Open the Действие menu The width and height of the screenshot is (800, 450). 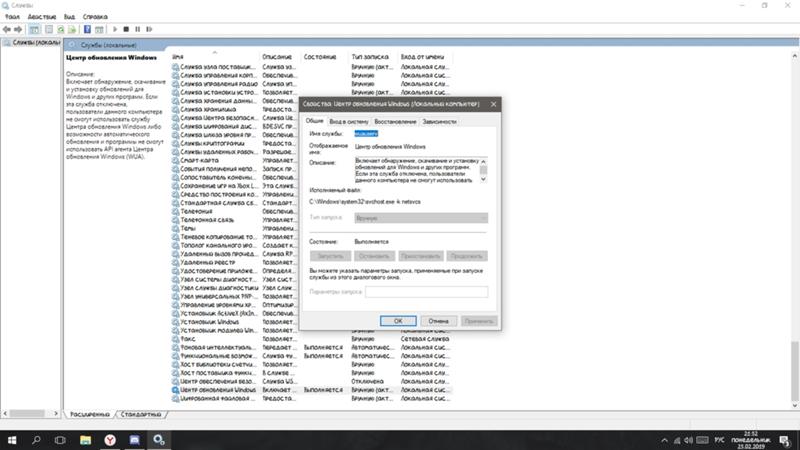(x=41, y=17)
